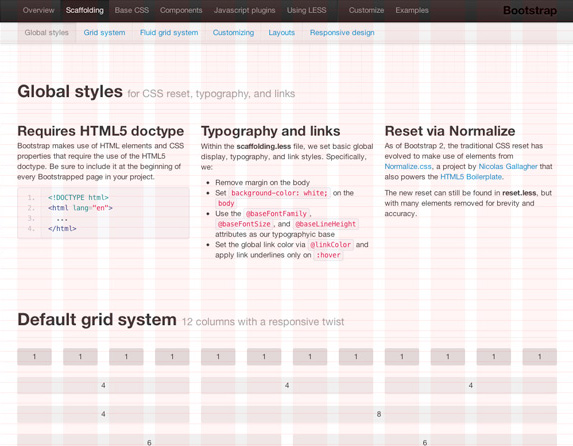Click @baseFontFamily code snippet
This screenshot has height=446, width=573.
click(276, 213)
